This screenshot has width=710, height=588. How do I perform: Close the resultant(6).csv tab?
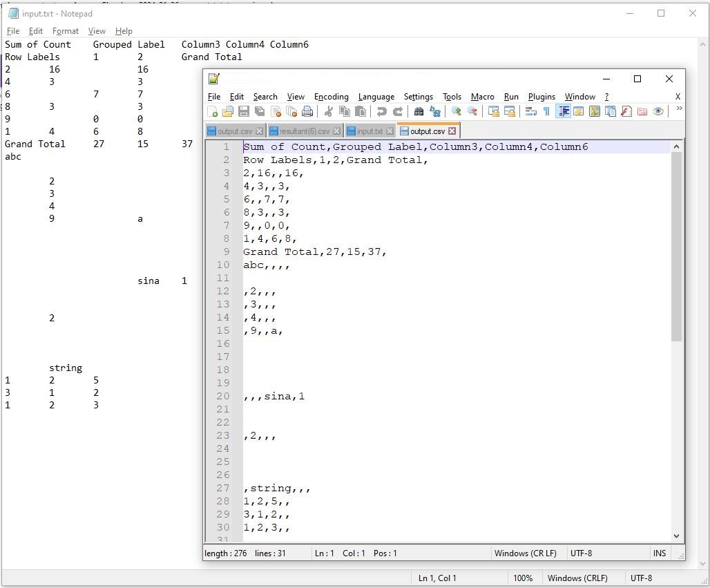point(336,130)
